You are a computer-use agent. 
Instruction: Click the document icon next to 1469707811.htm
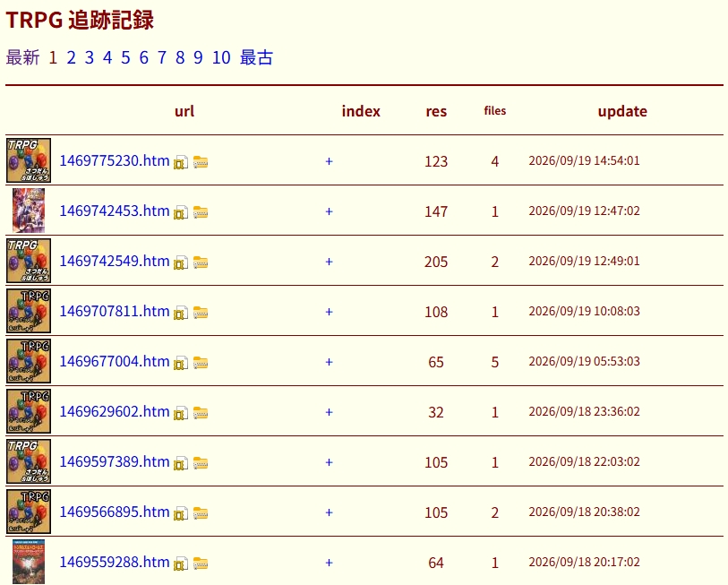coord(181,314)
